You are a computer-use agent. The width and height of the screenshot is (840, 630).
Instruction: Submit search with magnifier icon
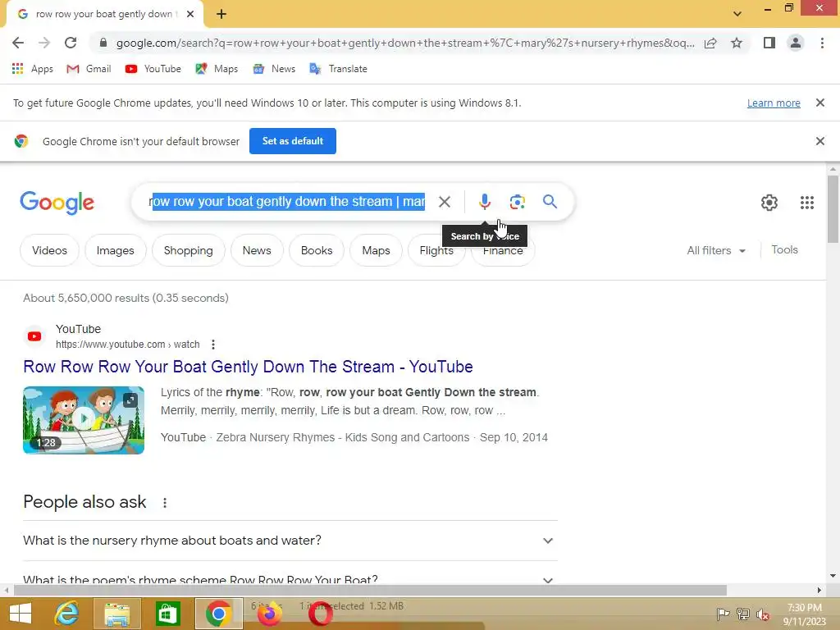point(550,202)
